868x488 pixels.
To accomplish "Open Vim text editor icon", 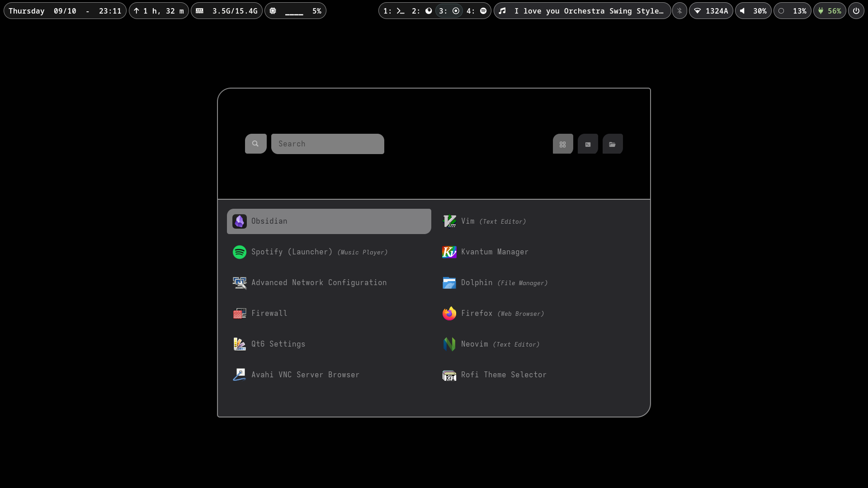I will click(x=449, y=221).
